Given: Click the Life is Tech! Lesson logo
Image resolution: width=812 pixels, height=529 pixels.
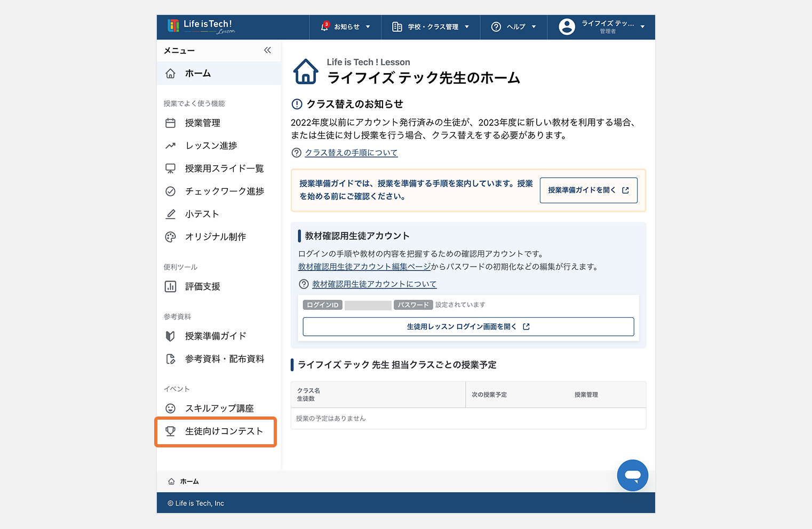Looking at the screenshot, I should [x=201, y=26].
